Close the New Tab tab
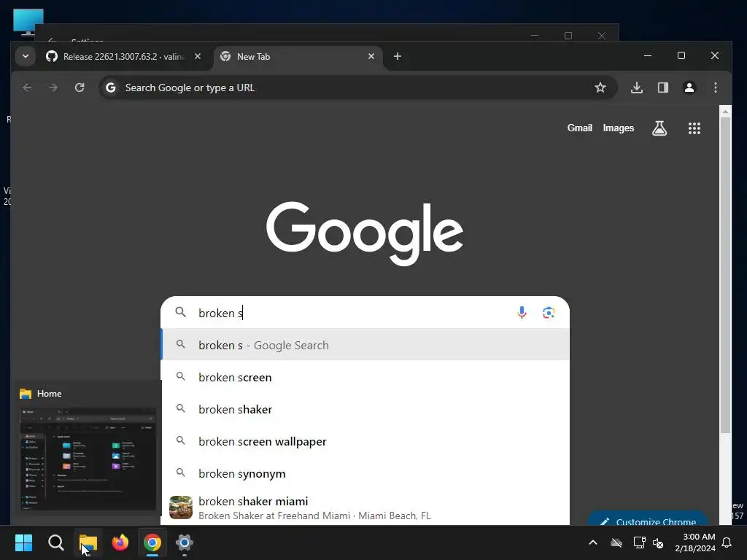Viewport: 747px width, 560px height. (371, 56)
